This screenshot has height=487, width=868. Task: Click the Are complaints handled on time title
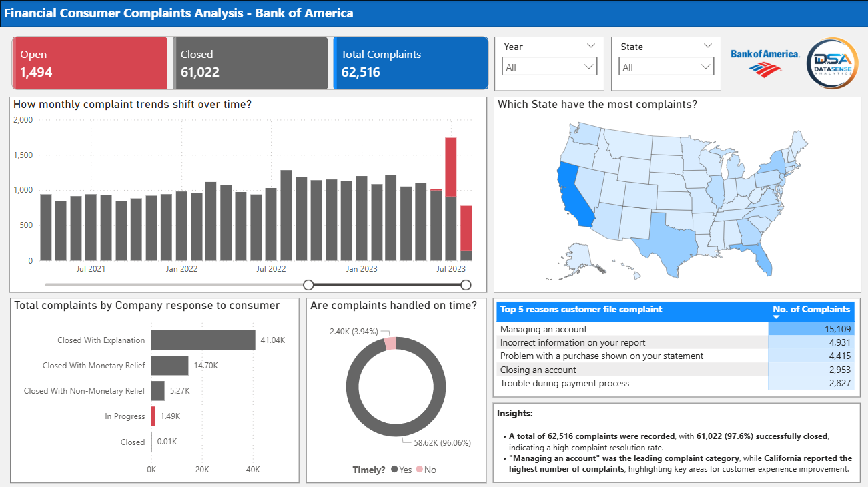394,306
